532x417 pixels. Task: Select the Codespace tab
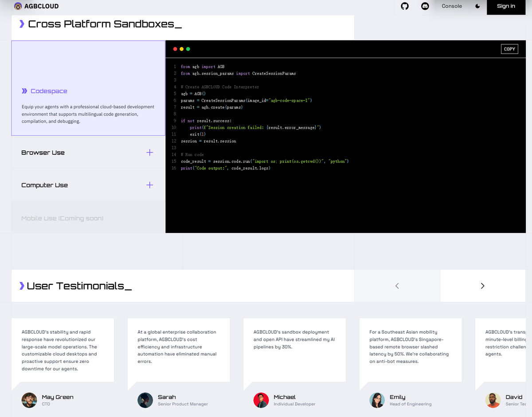coord(88,88)
